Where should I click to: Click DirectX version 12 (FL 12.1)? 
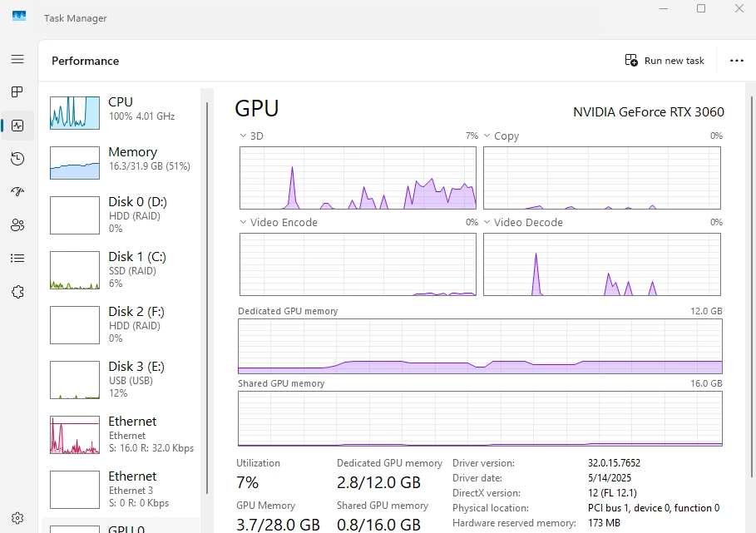click(x=612, y=493)
